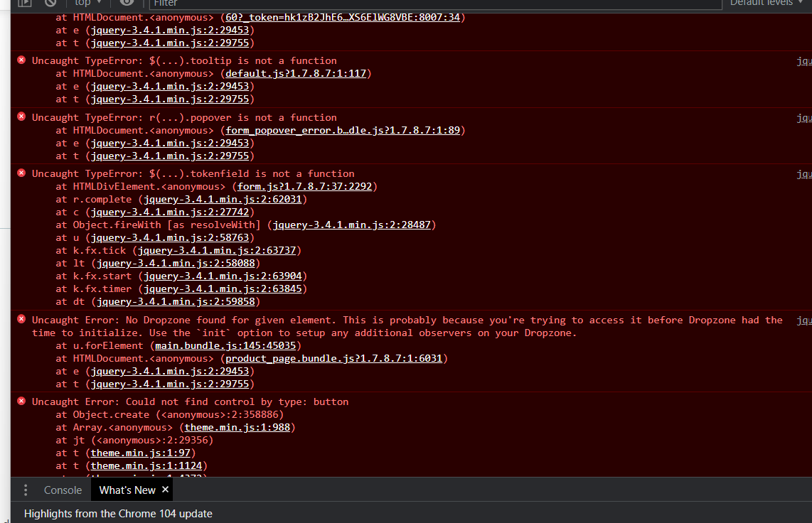This screenshot has width=812, height=523.
Task: Focus the console Filter field
Action: click(435, 4)
